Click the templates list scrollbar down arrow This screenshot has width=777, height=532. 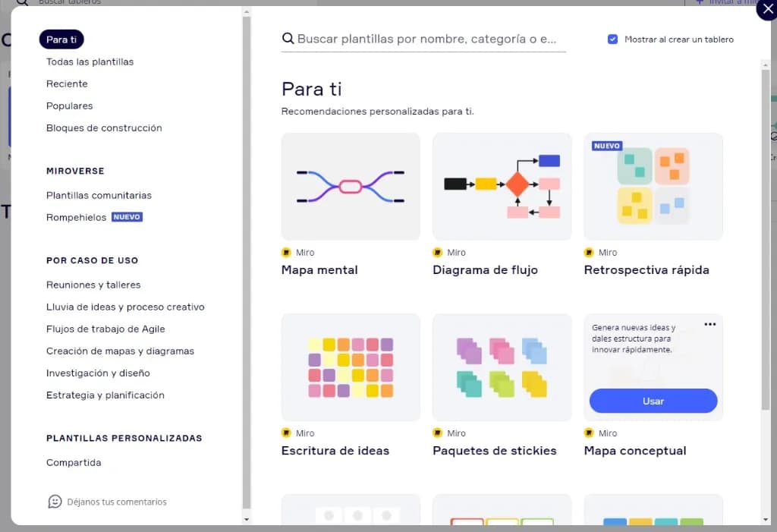(x=766, y=519)
